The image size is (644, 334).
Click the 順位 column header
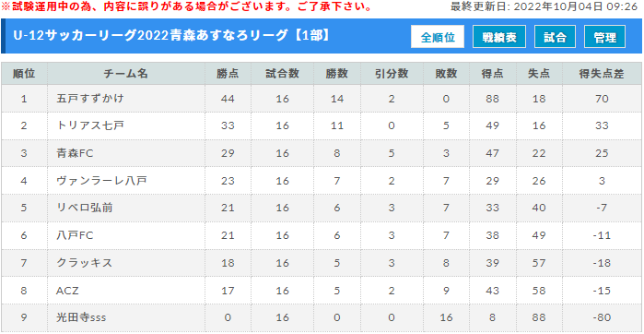tap(24, 74)
